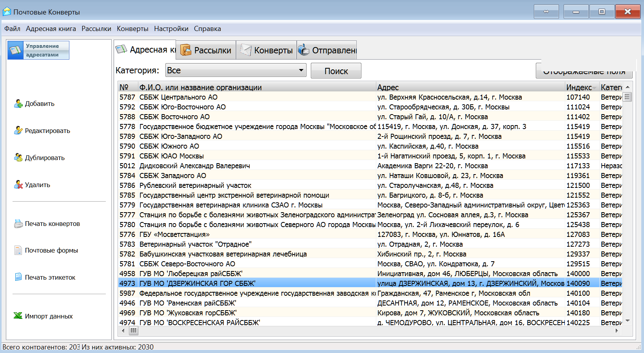This screenshot has width=644, height=353.
Task: Click the Отправления tab icon
Action: tap(303, 50)
